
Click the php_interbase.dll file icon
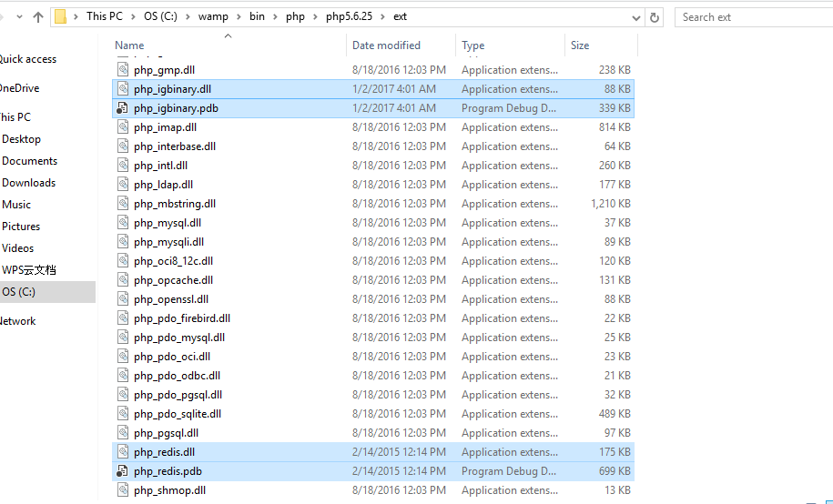[x=123, y=146]
